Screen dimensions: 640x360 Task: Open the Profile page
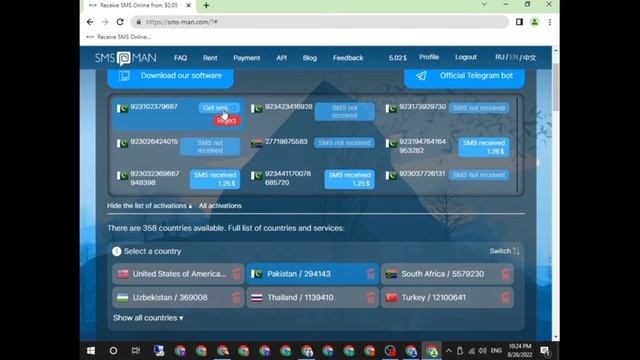pos(429,57)
